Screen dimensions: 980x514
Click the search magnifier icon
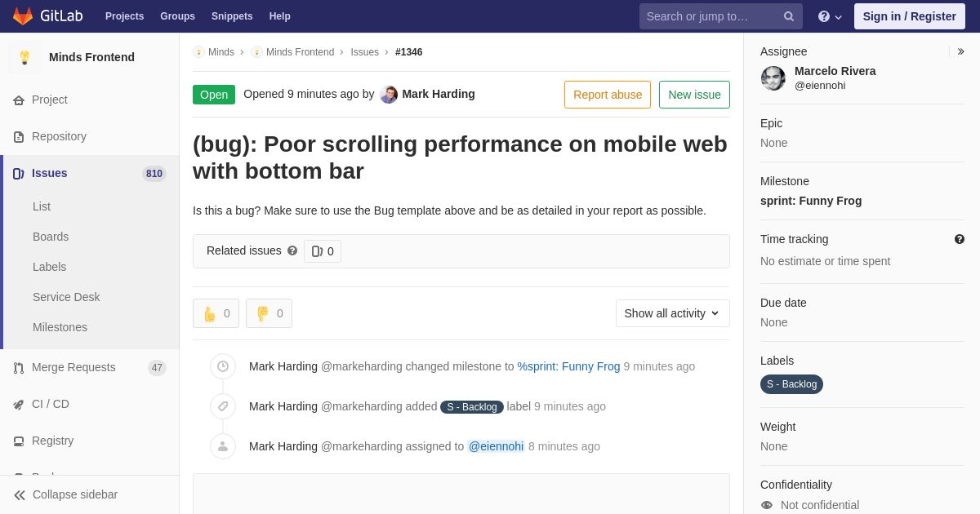[788, 16]
